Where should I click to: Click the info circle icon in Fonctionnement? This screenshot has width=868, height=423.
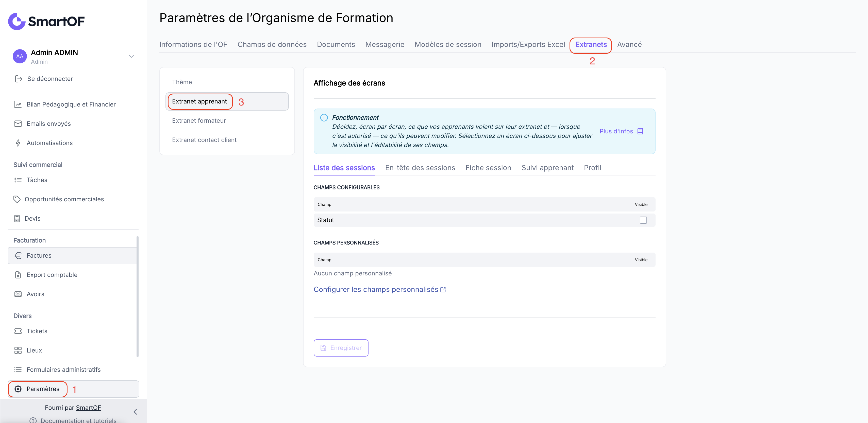(324, 117)
